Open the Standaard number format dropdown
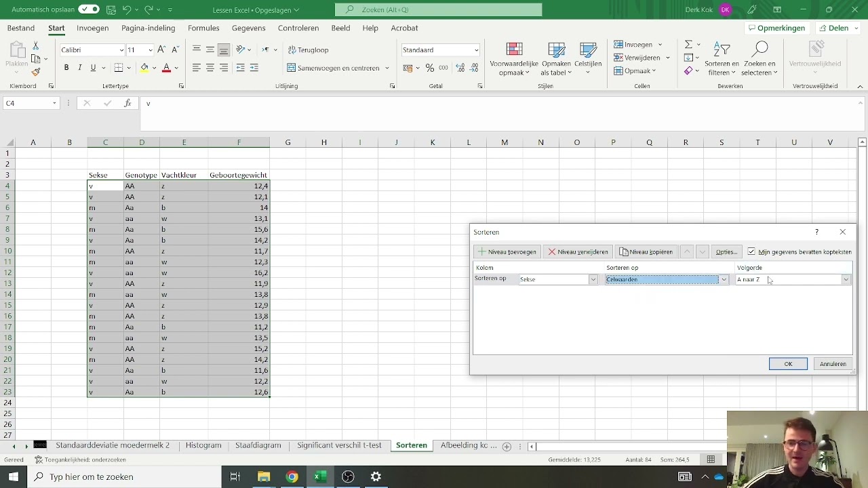Screen dimensions: 868x488 pos(476,50)
